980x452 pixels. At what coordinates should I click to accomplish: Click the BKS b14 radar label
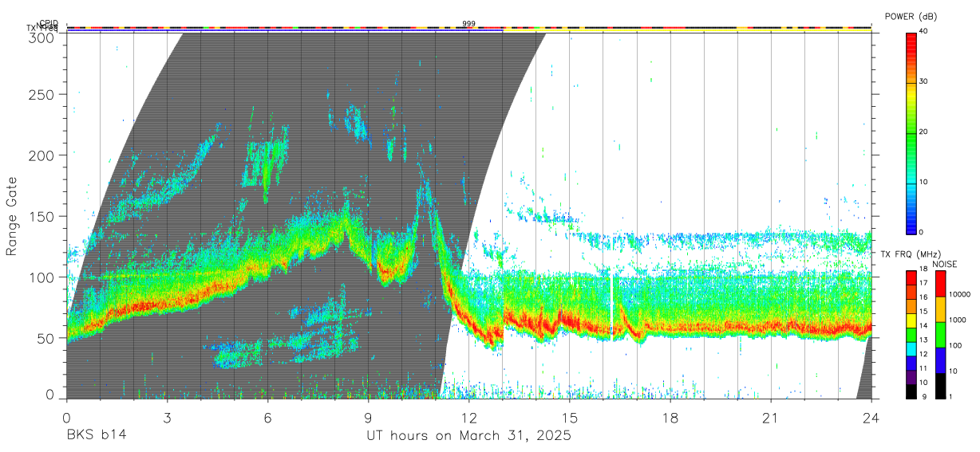click(96, 436)
